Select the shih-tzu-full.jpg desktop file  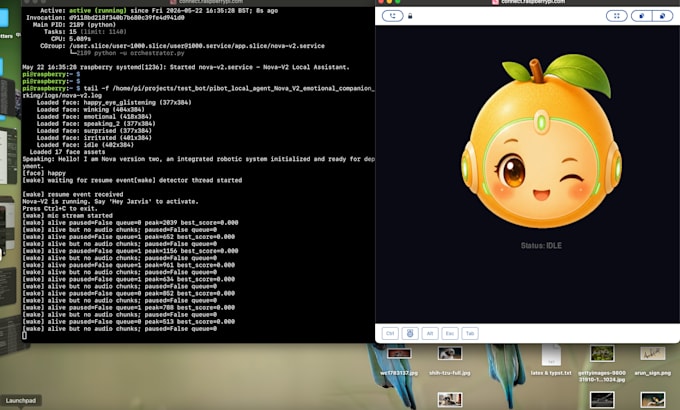tap(450, 361)
